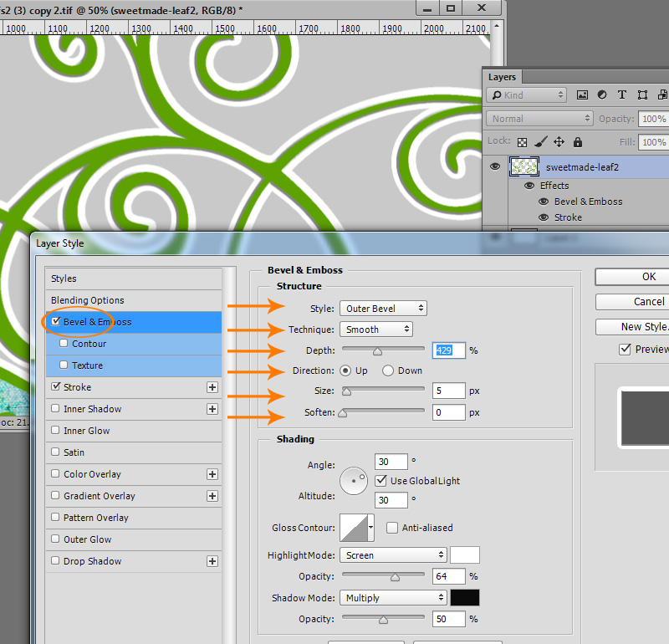Click the adjustment layer filter icon
The height and width of the screenshot is (644, 669).
[602, 95]
